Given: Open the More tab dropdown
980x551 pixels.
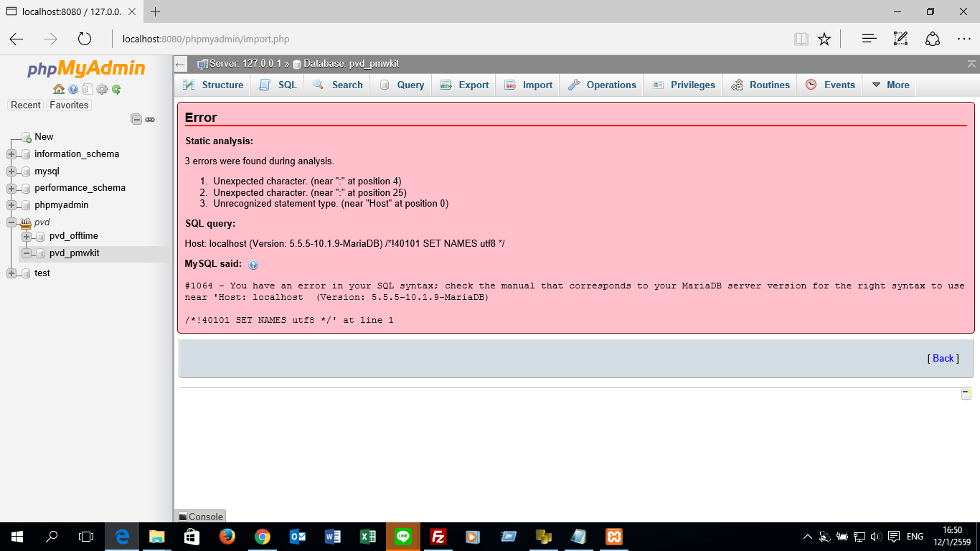Looking at the screenshot, I should coord(890,85).
